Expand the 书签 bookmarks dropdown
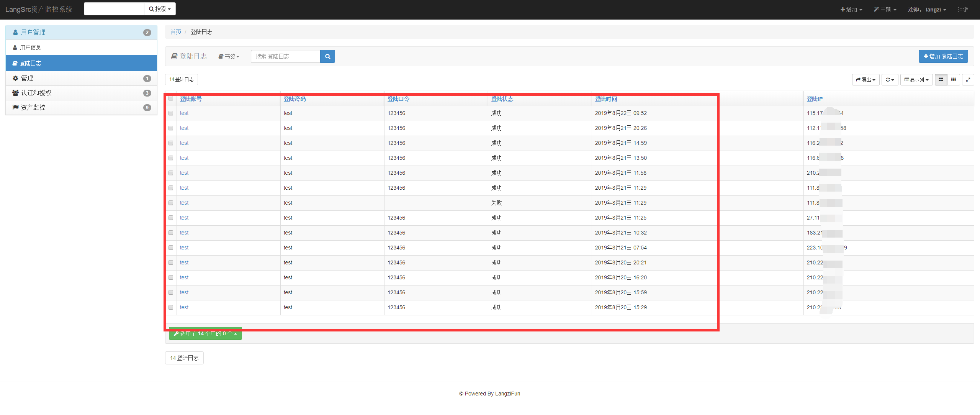The image size is (980, 415). click(x=229, y=56)
